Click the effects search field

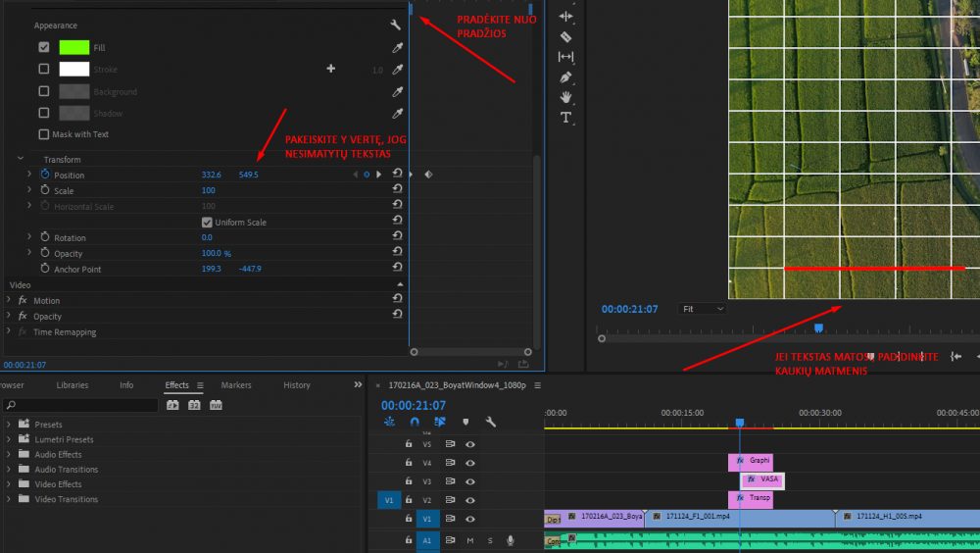(83, 405)
